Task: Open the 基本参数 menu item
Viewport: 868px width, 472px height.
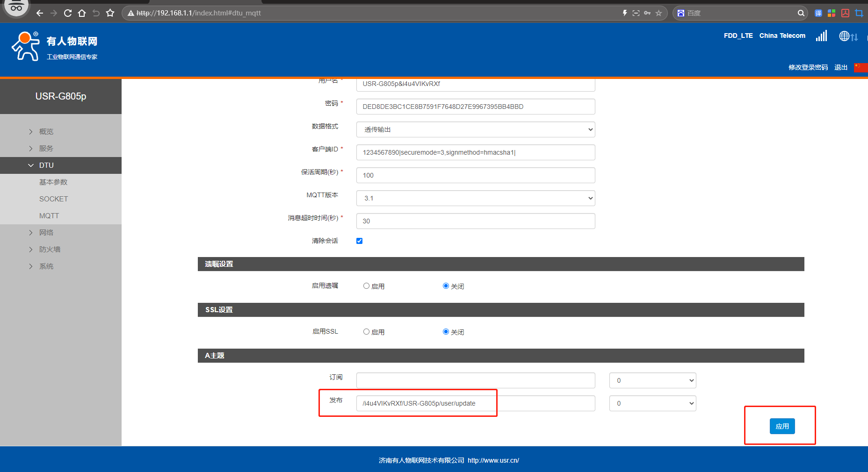Action: (x=53, y=182)
